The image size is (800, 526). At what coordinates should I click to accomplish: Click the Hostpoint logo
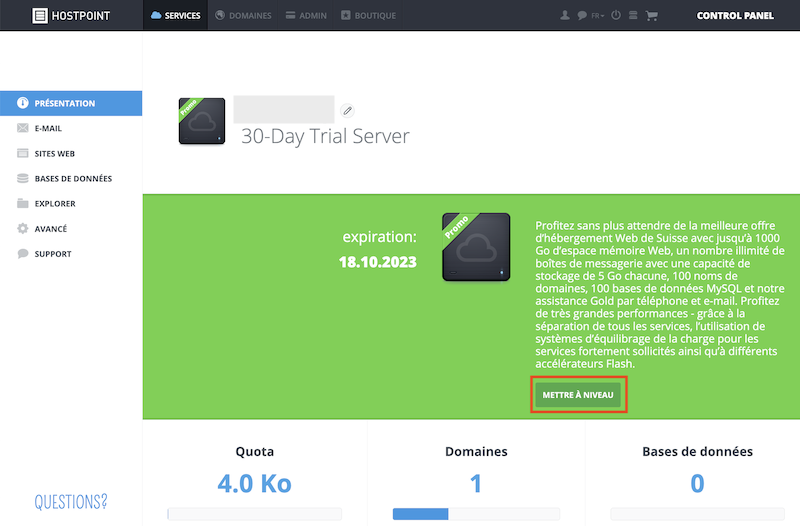pos(71,16)
